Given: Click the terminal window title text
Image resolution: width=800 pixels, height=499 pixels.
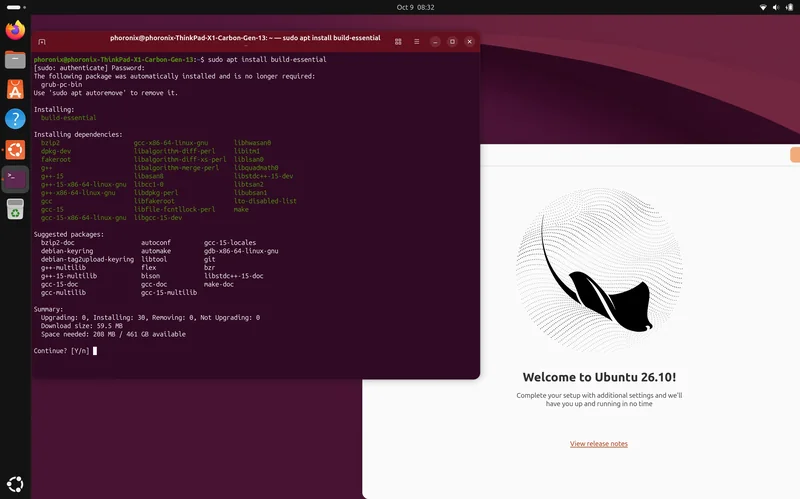Looking at the screenshot, I should (x=245, y=38).
